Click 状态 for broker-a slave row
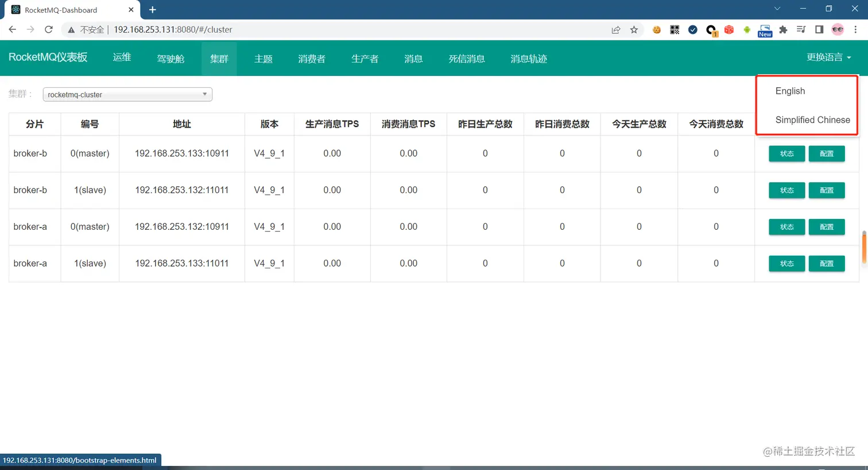This screenshot has width=868, height=470. click(x=787, y=263)
